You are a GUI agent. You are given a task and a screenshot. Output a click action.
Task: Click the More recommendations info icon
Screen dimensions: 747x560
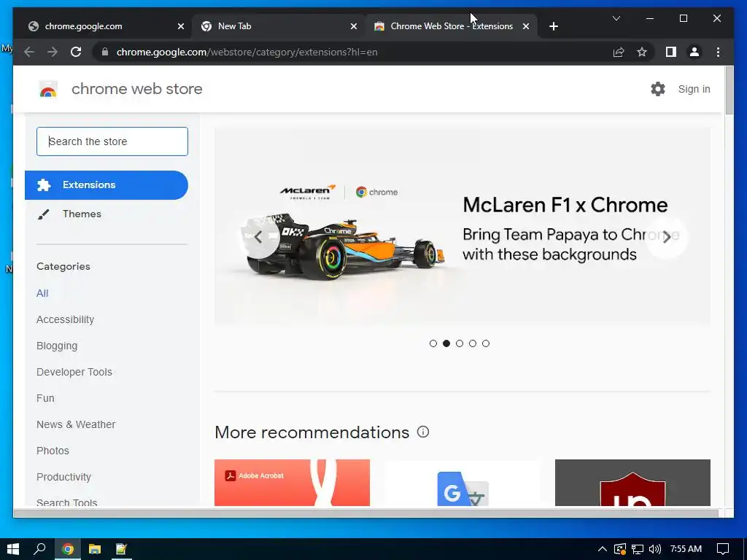tap(423, 432)
